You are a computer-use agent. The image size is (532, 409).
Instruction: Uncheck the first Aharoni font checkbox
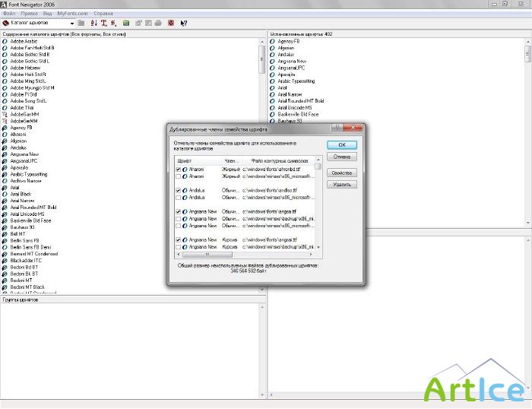[x=179, y=169]
